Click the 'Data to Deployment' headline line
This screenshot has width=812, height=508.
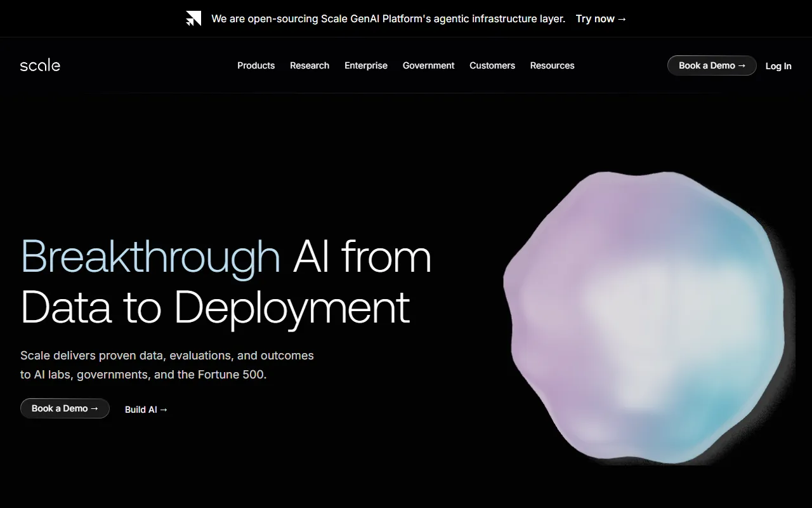coord(215,307)
